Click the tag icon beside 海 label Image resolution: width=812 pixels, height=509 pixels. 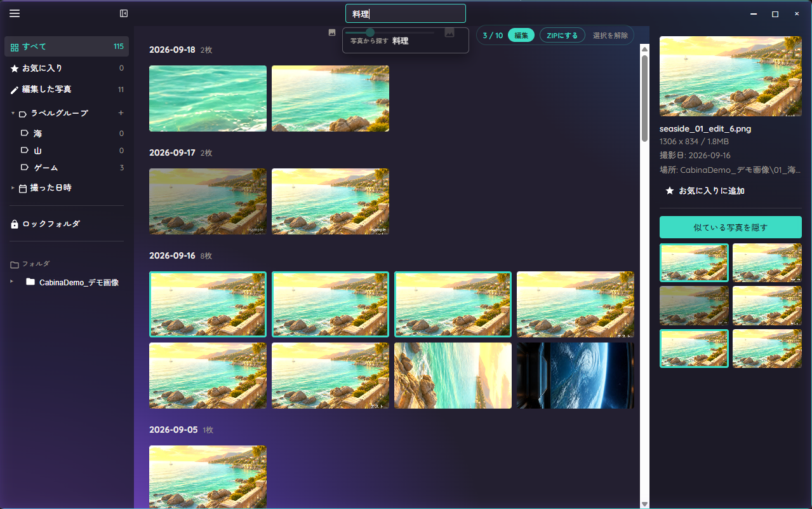pos(25,133)
